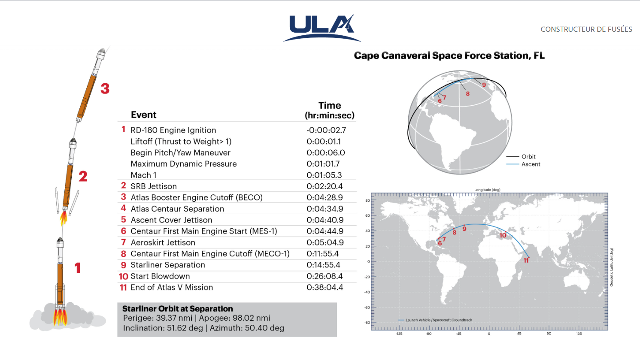Click the 'Longitude (deg)' axis label

tap(487, 190)
